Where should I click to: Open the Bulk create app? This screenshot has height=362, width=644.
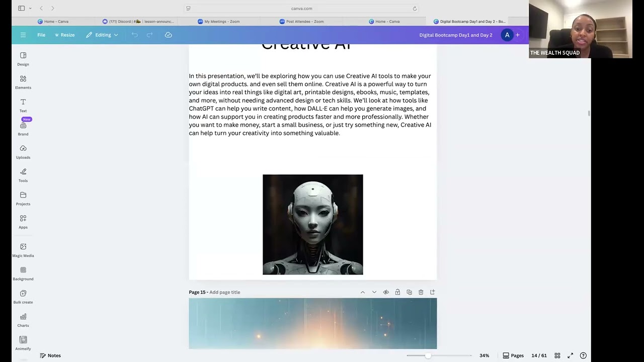[x=23, y=297]
